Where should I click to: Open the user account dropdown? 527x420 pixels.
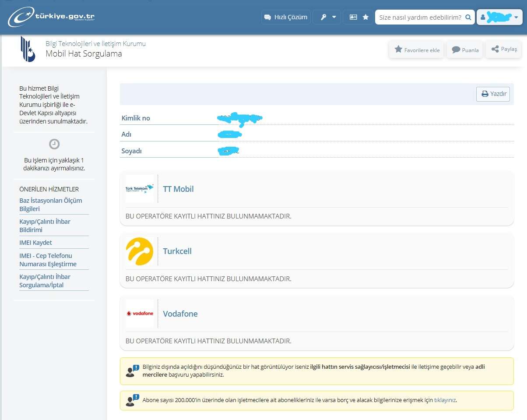pyautogui.click(x=499, y=17)
